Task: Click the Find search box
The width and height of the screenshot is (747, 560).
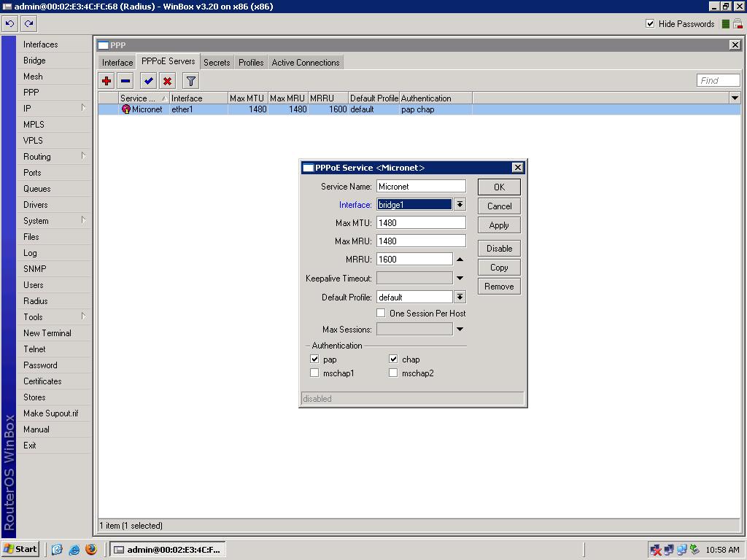Action: (x=719, y=80)
